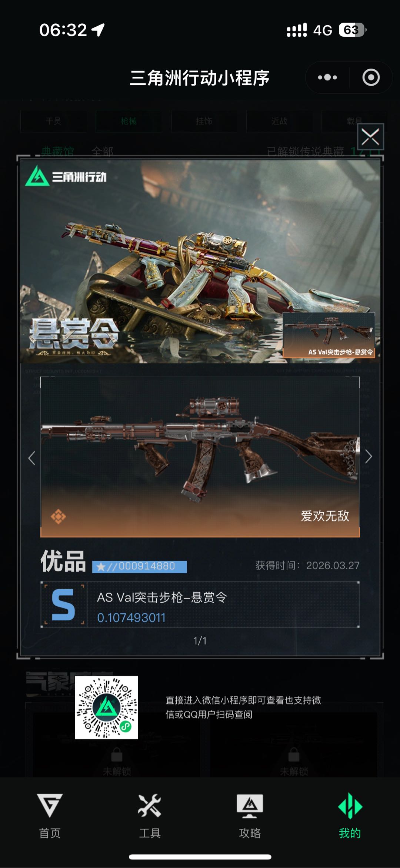Close the weapon detail popup
Image resolution: width=400 pixels, height=868 pixels.
[x=370, y=137]
